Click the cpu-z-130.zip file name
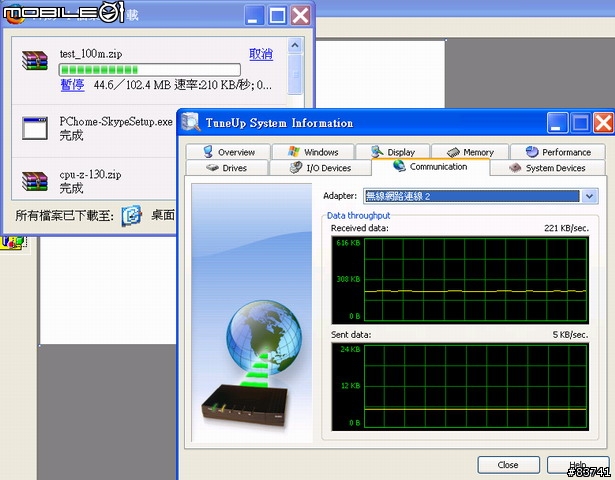The image size is (615, 480). coord(90,175)
